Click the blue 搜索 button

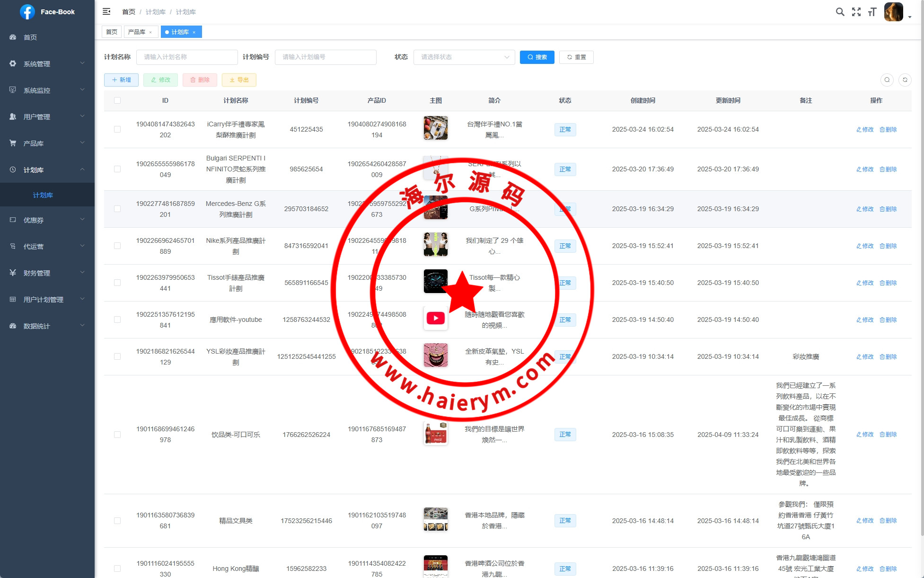click(537, 57)
